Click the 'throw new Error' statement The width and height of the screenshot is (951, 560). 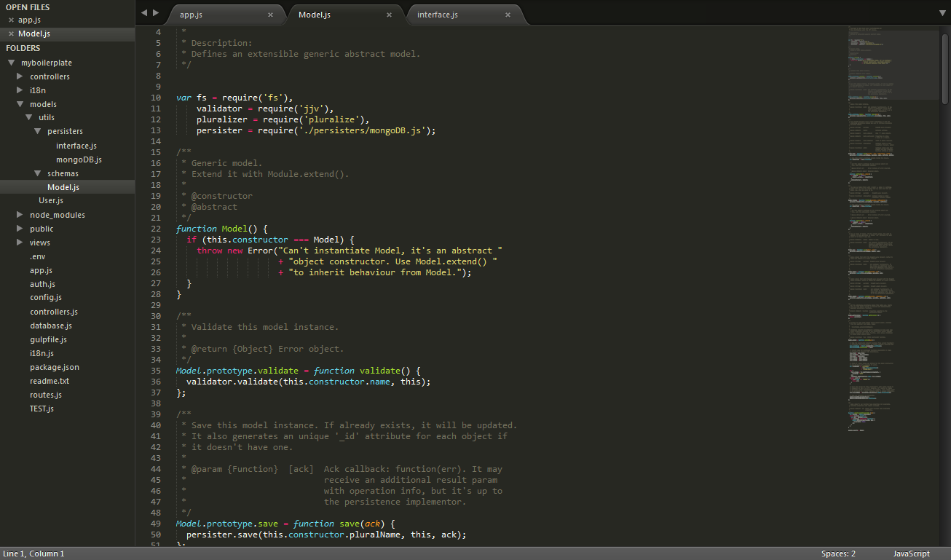tap(234, 251)
